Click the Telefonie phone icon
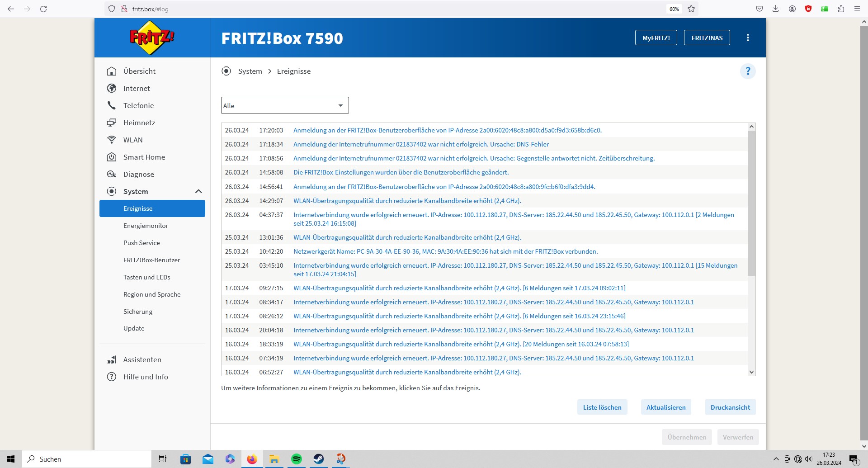 point(112,106)
